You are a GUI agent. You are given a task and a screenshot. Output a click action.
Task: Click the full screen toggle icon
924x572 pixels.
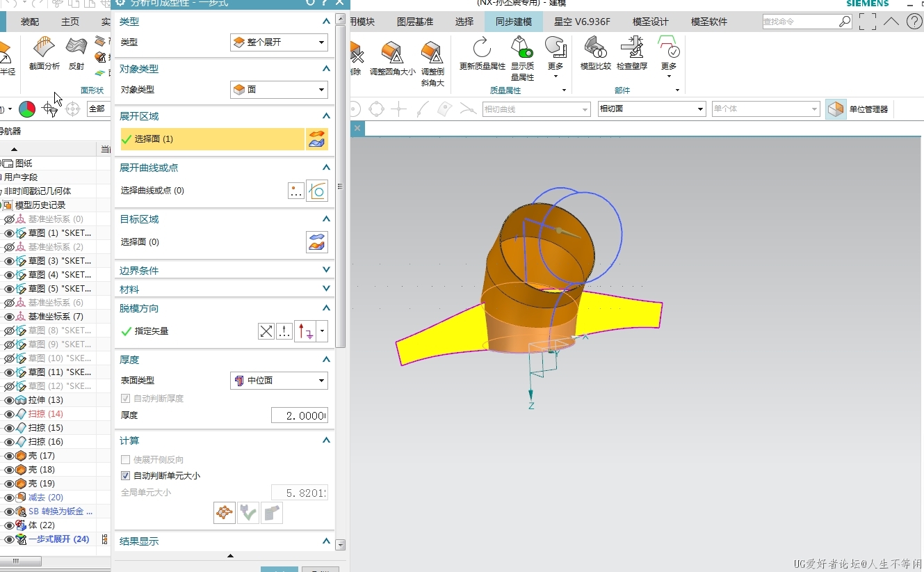pyautogui.click(x=867, y=22)
